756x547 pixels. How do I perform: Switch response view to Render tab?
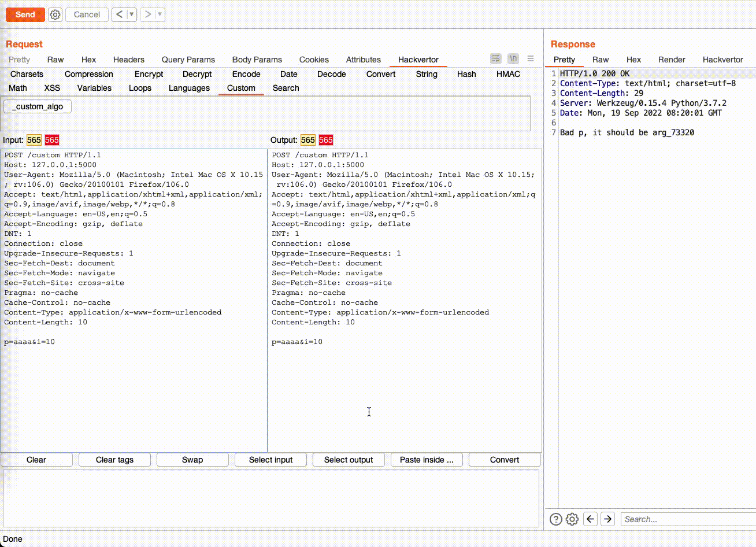pos(671,60)
